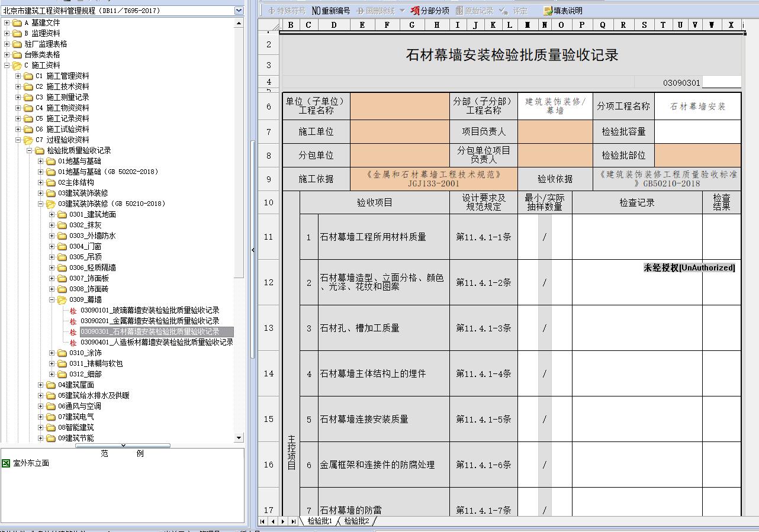
Task: Collapse the 0309_幕墙 folder node
Action: click(52, 299)
